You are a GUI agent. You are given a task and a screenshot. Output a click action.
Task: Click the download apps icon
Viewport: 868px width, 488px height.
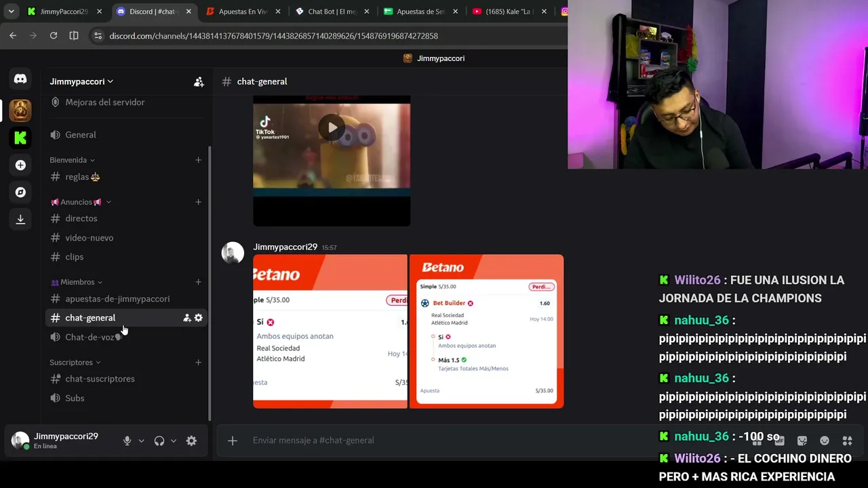pos(20,220)
